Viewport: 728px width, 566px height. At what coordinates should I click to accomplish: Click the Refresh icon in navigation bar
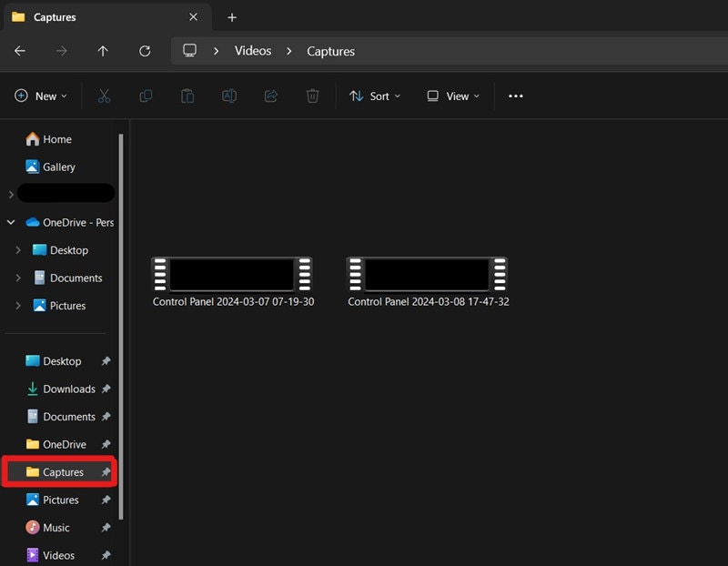click(x=145, y=51)
